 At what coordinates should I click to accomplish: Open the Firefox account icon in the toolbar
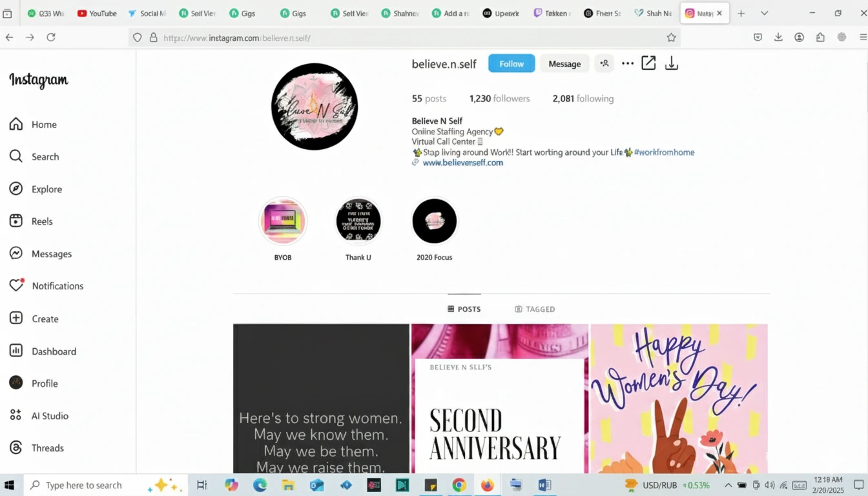[799, 37]
